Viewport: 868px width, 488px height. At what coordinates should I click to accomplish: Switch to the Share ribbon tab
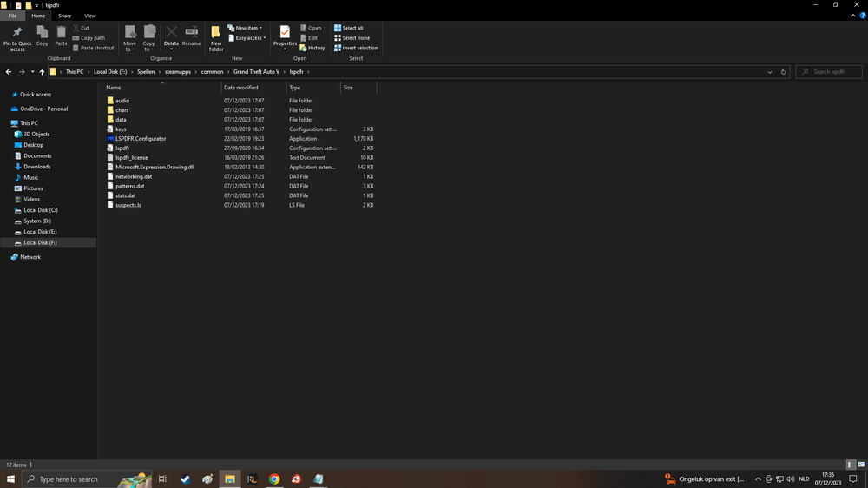pos(65,16)
